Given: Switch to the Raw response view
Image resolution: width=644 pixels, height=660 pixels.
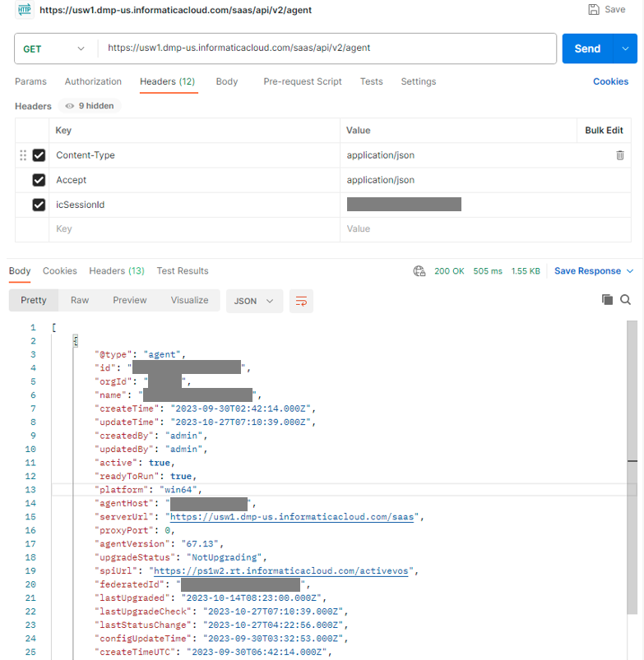Looking at the screenshot, I should [79, 300].
